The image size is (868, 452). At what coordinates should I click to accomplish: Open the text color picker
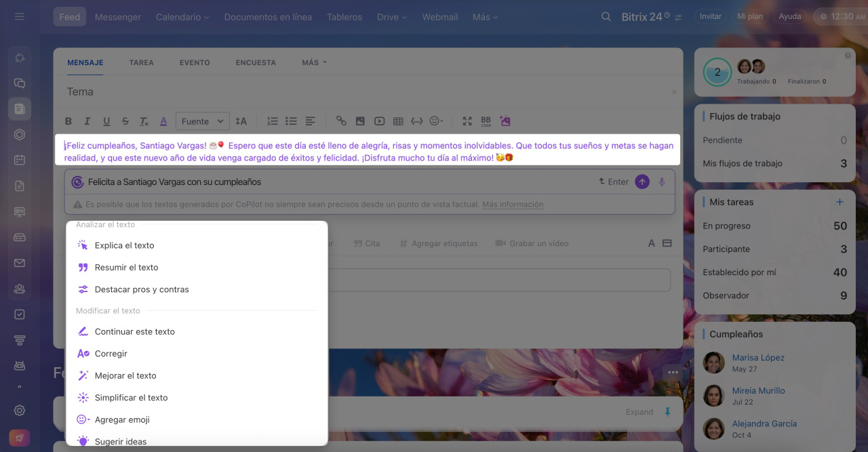163,121
